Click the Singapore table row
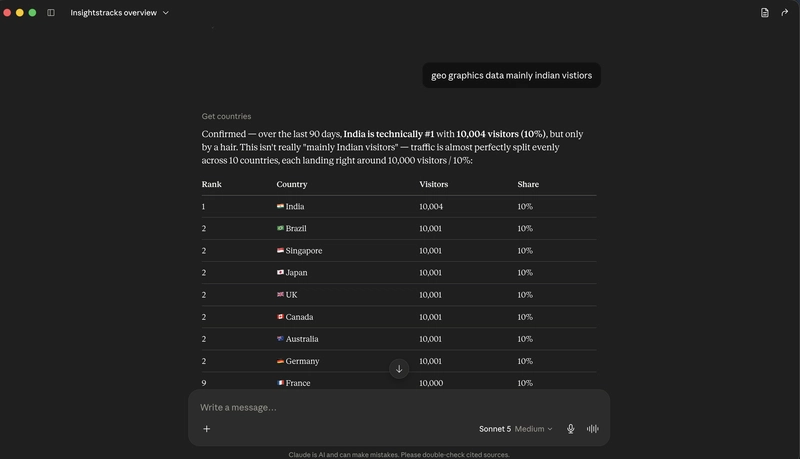800x459 pixels. 398,250
